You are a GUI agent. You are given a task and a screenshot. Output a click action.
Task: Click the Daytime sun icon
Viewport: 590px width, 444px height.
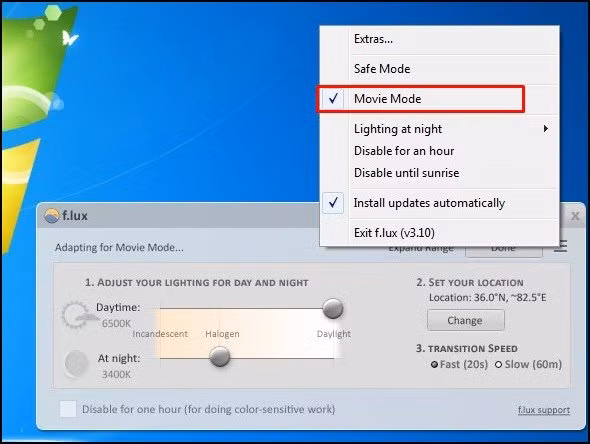(75, 315)
